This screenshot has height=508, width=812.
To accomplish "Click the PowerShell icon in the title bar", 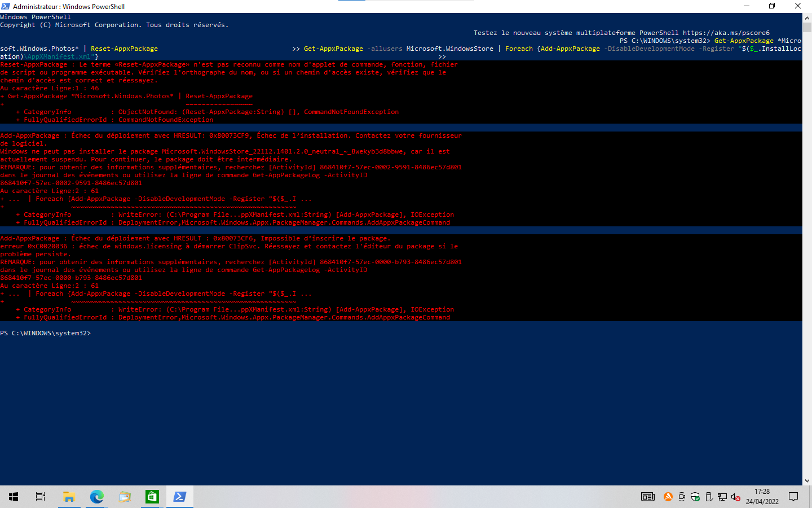I will pyautogui.click(x=6, y=6).
